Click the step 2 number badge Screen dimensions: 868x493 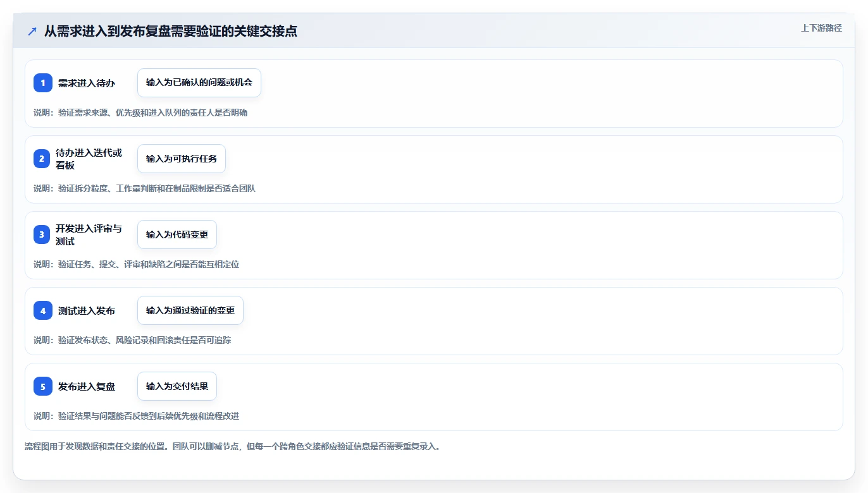(x=43, y=159)
